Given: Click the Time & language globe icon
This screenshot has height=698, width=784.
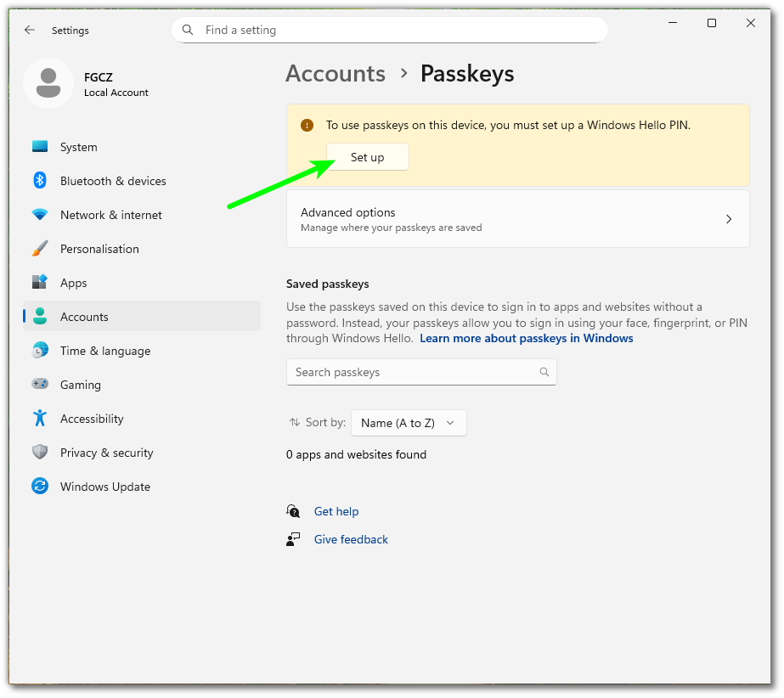Looking at the screenshot, I should point(40,351).
